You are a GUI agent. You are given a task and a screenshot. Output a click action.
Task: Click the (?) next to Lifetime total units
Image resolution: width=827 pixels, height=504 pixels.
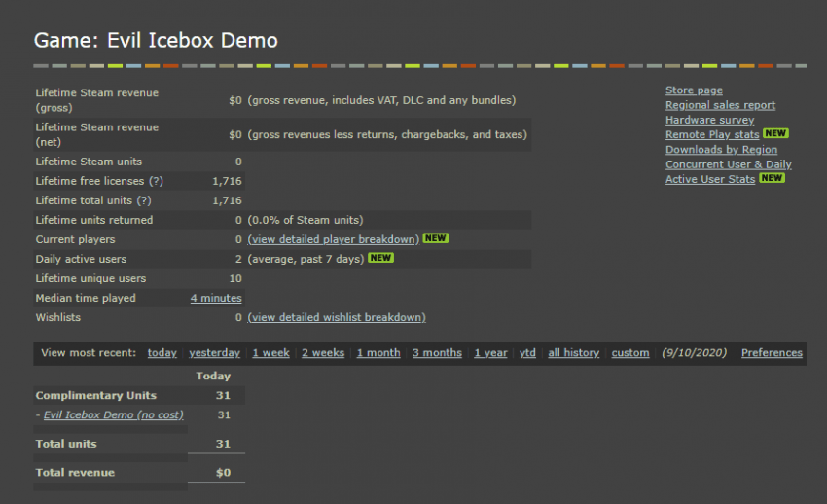click(143, 200)
